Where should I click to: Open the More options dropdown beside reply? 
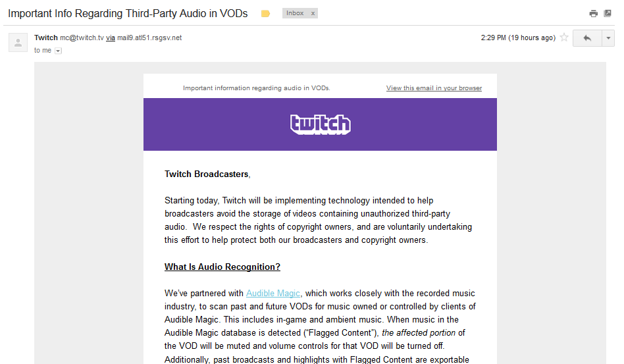(608, 38)
